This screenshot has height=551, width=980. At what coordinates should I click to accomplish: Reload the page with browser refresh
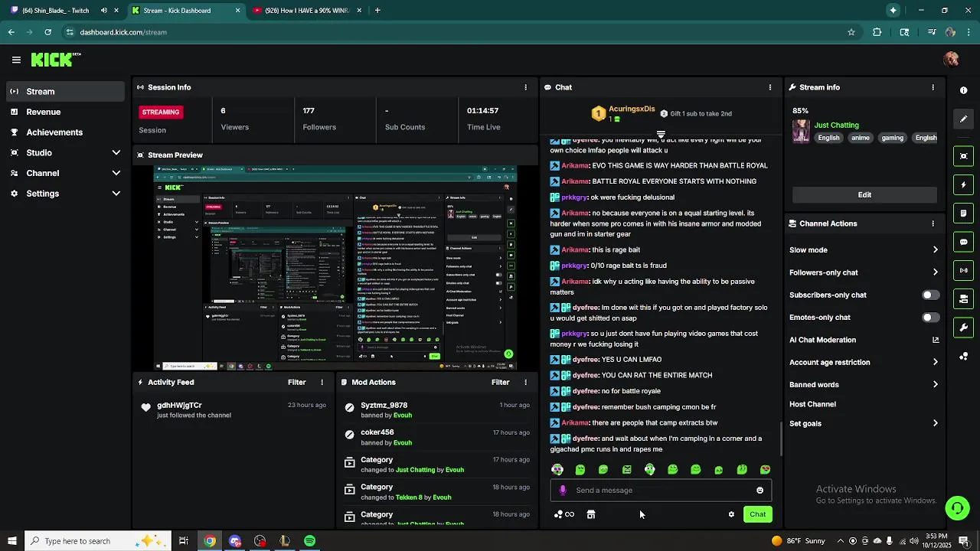pos(47,32)
